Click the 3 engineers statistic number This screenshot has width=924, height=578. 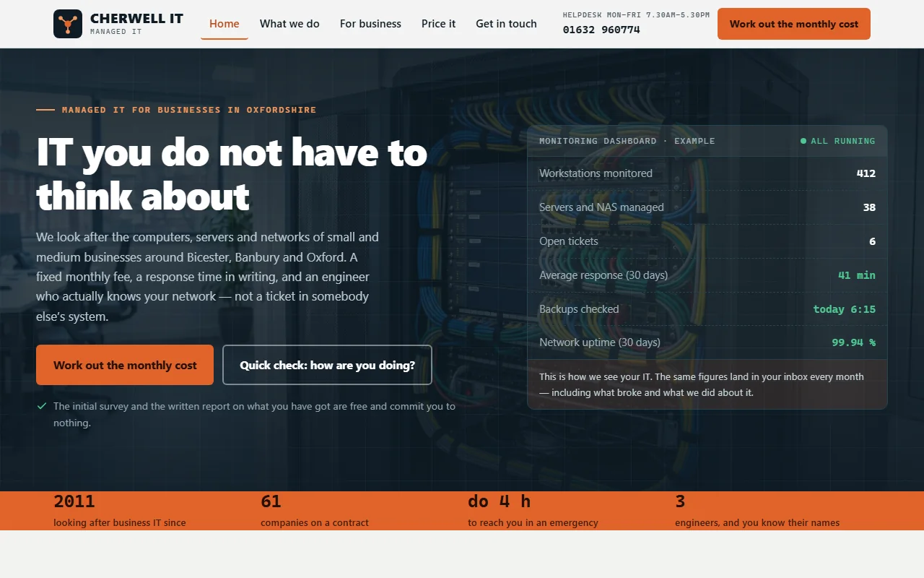click(680, 501)
